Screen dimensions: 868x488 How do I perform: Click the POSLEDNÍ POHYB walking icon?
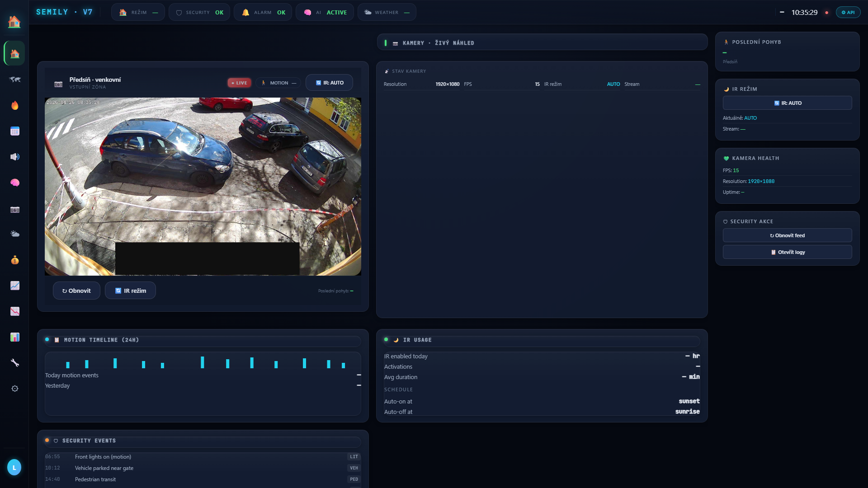726,42
